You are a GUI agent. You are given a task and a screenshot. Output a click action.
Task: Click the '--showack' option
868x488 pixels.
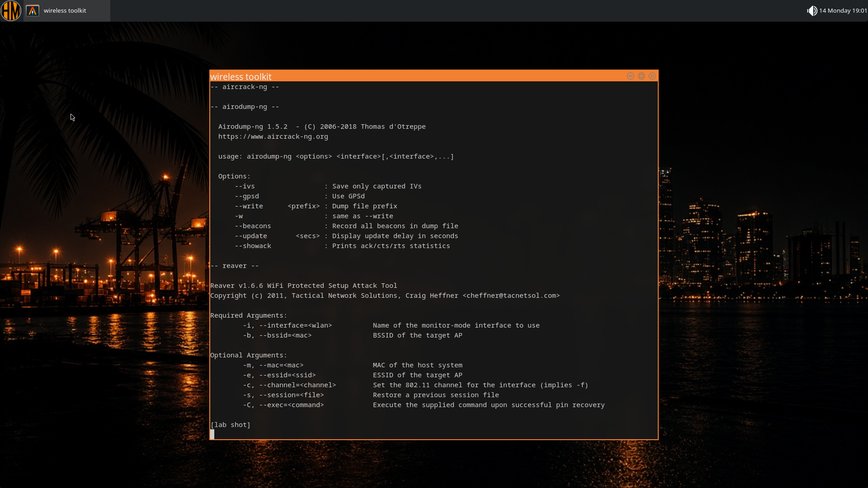(x=253, y=246)
